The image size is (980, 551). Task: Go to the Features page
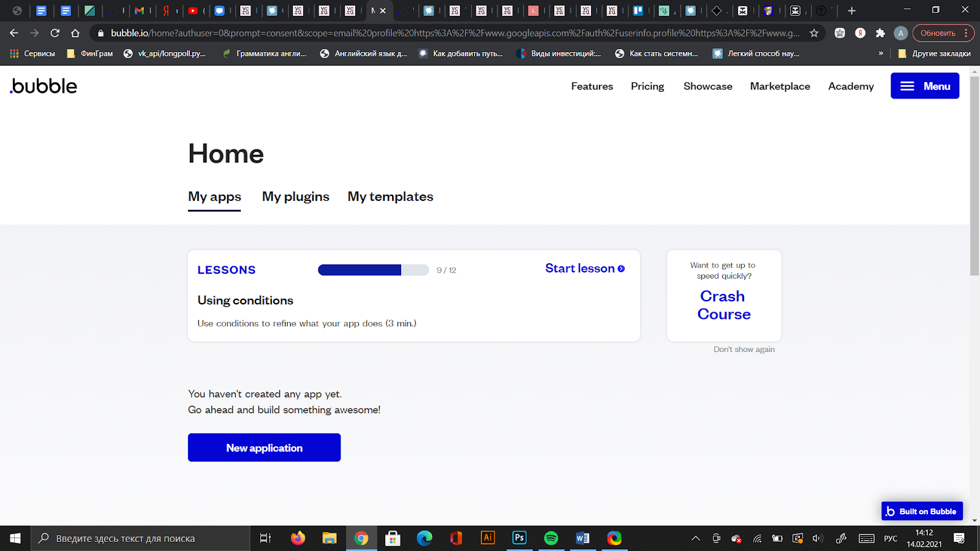point(592,86)
